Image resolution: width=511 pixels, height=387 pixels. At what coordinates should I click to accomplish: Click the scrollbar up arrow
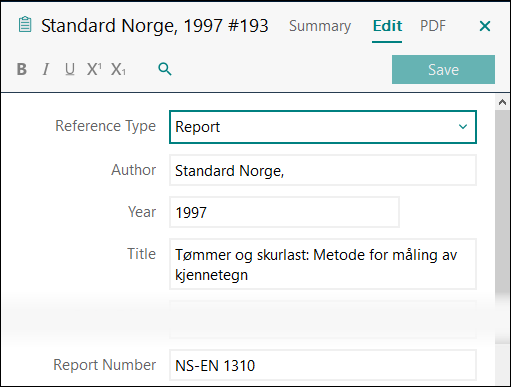[x=502, y=102]
